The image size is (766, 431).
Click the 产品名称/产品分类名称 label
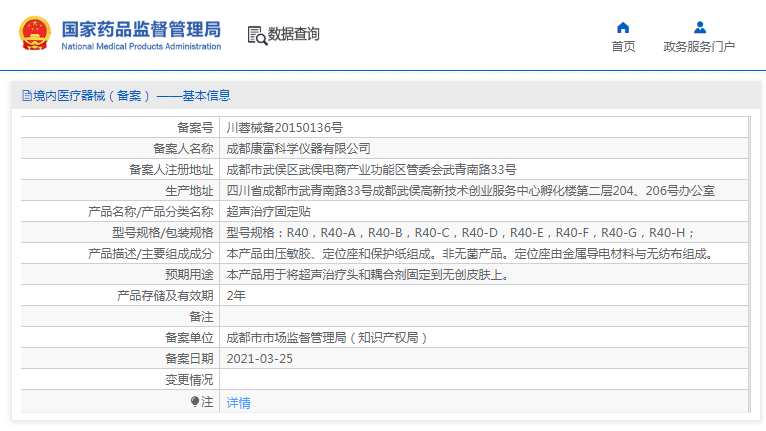point(151,212)
